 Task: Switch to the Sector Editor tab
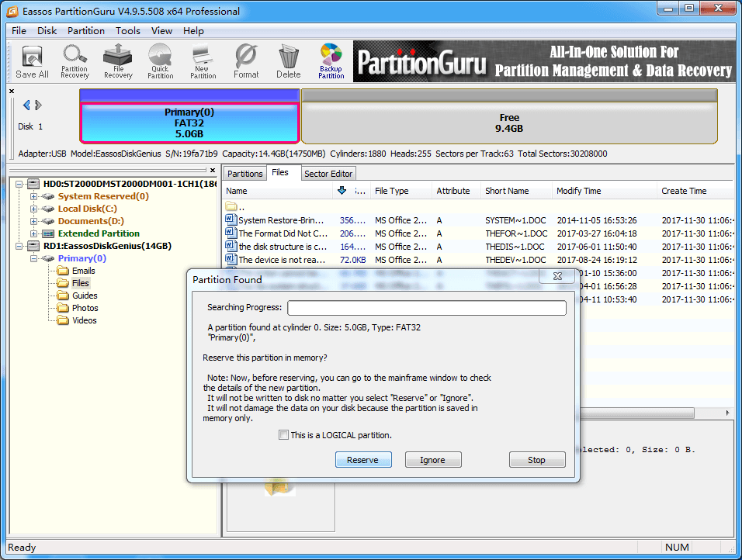328,174
